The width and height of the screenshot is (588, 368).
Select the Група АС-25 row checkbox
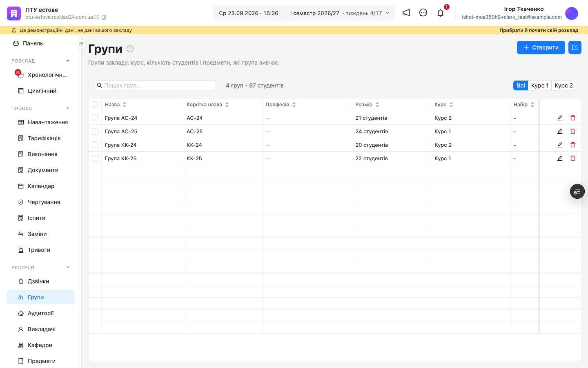(95, 131)
